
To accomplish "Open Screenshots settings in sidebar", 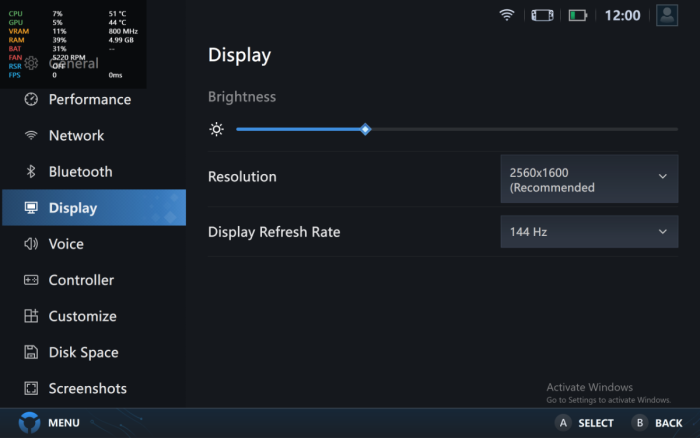I will pyautogui.click(x=87, y=389).
